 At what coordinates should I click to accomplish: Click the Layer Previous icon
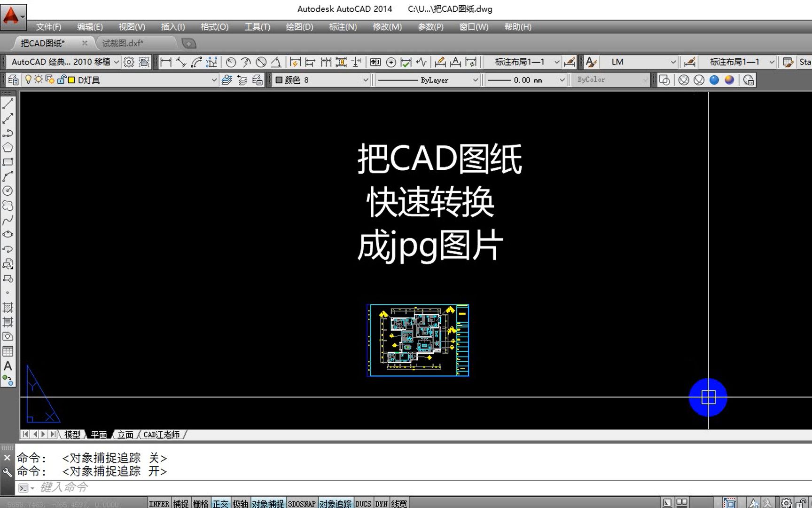(x=242, y=80)
